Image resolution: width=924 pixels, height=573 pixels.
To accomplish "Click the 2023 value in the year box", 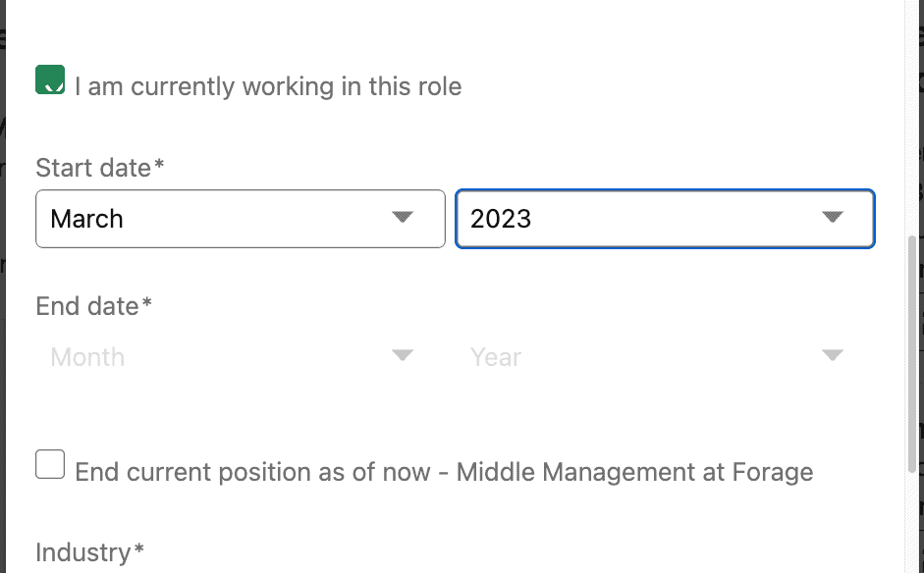I will click(501, 219).
